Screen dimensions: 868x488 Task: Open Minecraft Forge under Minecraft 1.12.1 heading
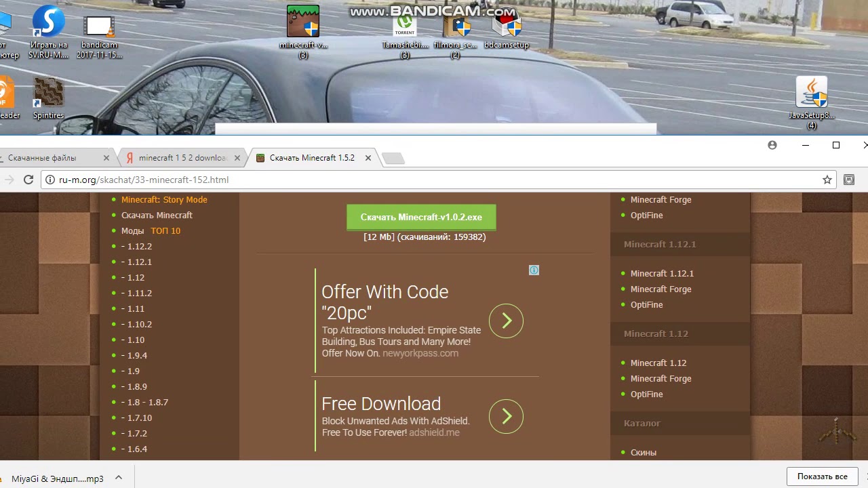point(661,289)
